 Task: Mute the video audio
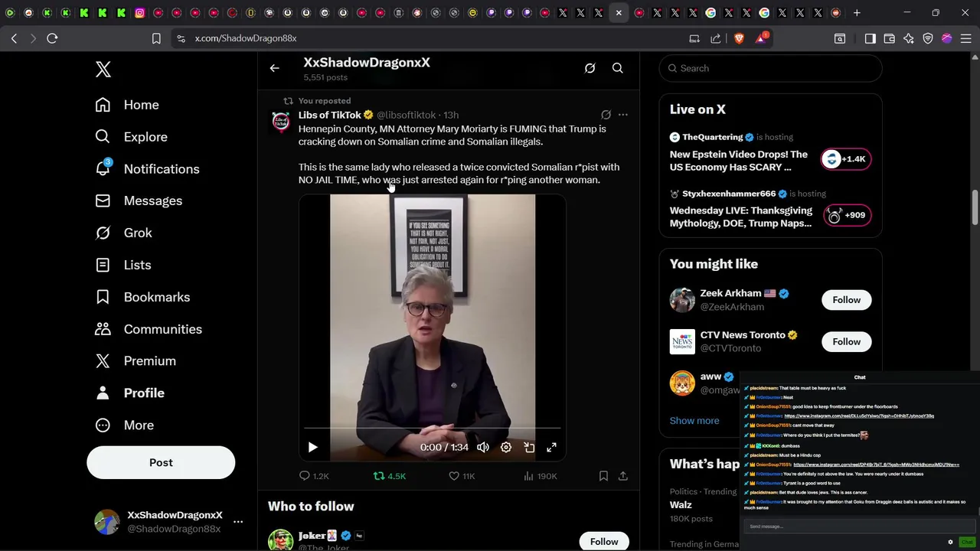(483, 447)
